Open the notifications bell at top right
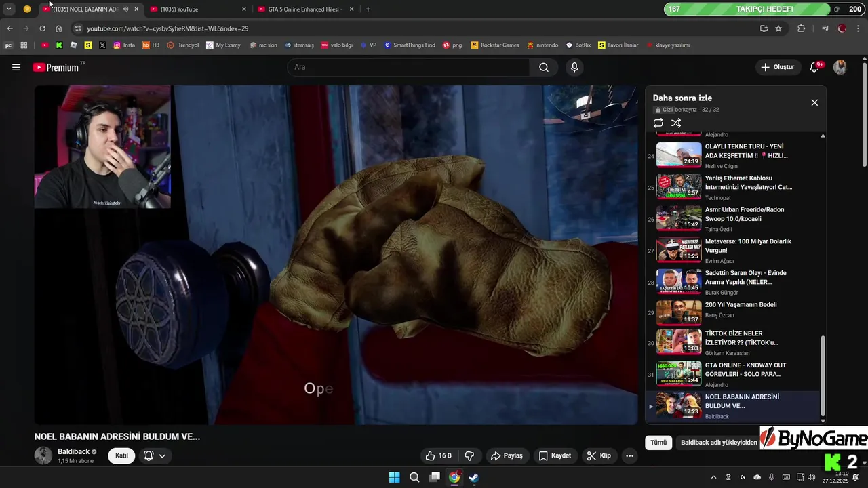The image size is (868, 488). [815, 67]
